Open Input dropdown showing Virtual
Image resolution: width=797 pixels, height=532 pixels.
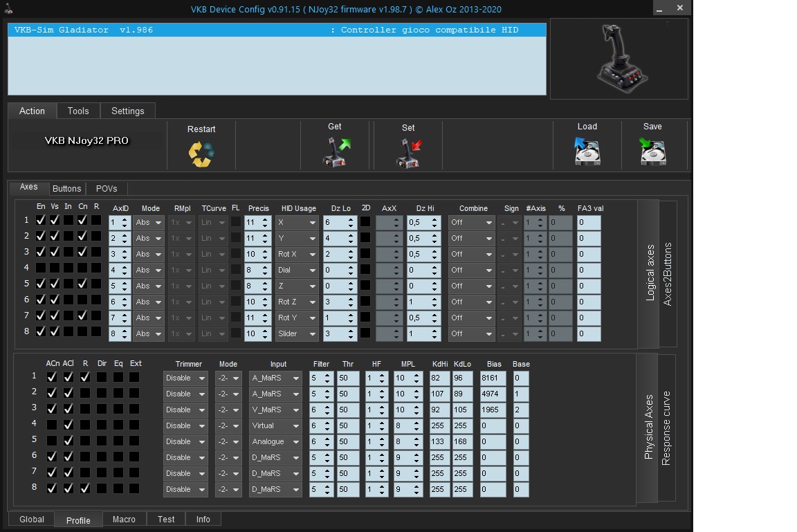click(275, 425)
